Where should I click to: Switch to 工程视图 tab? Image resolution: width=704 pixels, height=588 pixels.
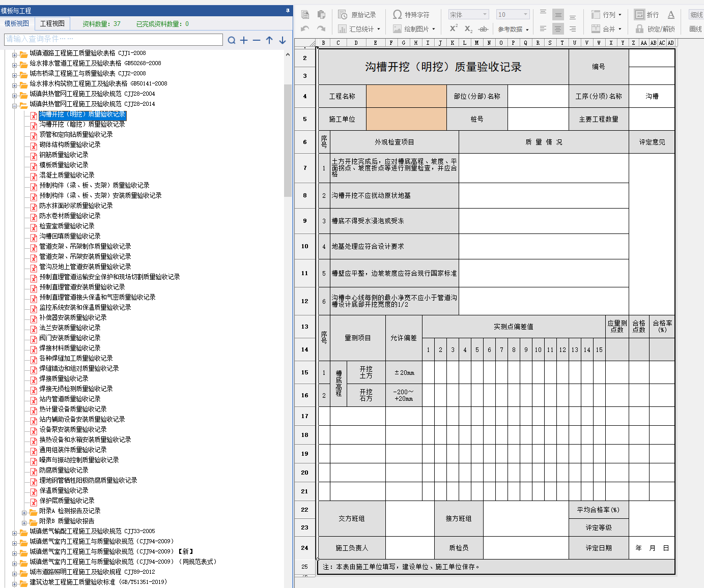pyautogui.click(x=52, y=23)
